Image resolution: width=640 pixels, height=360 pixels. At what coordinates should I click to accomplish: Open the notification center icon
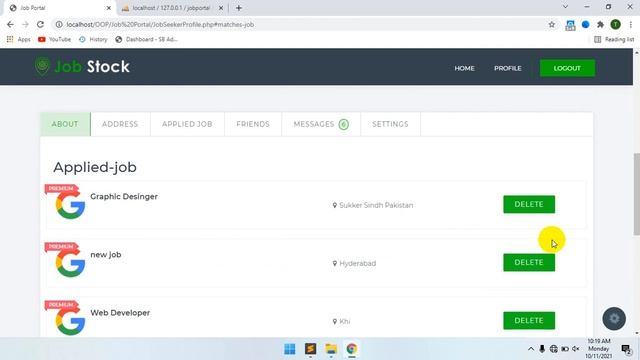coord(626,349)
